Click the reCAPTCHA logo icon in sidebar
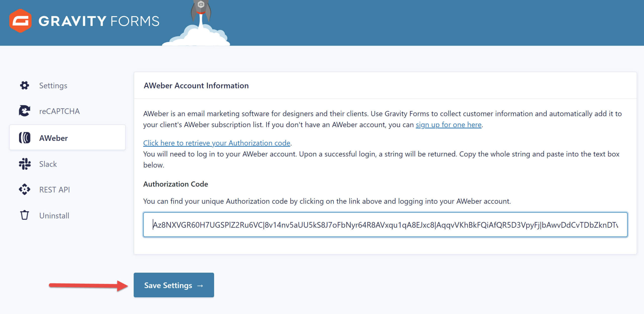Image resolution: width=644 pixels, height=314 pixels. click(x=24, y=111)
